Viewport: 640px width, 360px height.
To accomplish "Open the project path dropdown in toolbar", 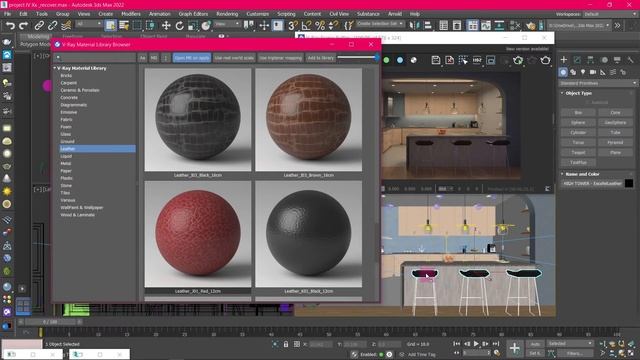I will pyautogui.click(x=578, y=25).
